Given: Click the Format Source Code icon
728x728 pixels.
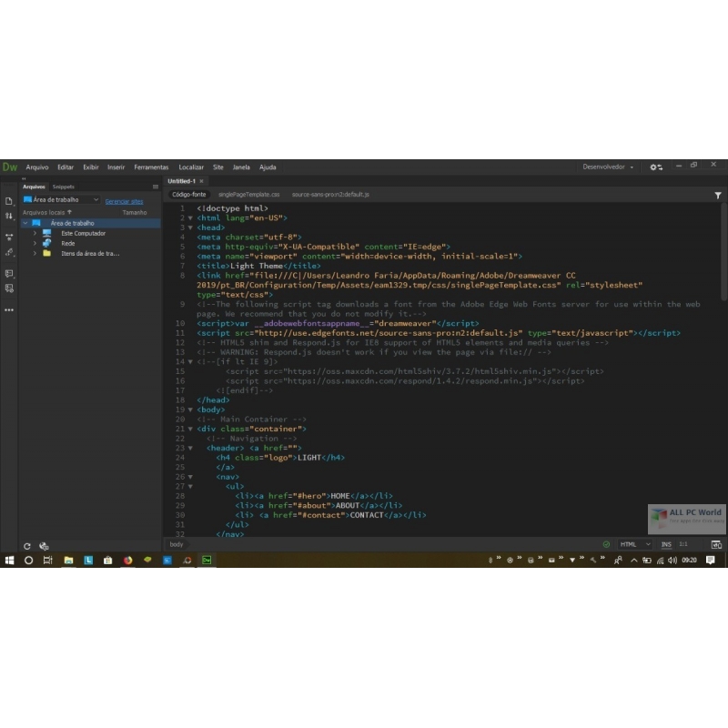Looking at the screenshot, I should tap(9, 252).
